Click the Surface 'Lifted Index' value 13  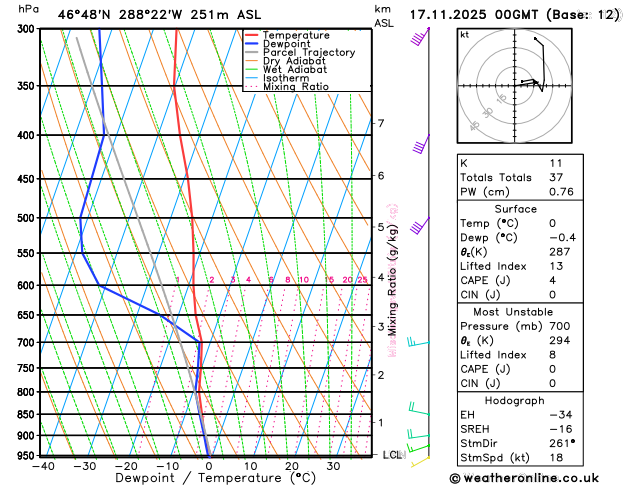(556, 266)
